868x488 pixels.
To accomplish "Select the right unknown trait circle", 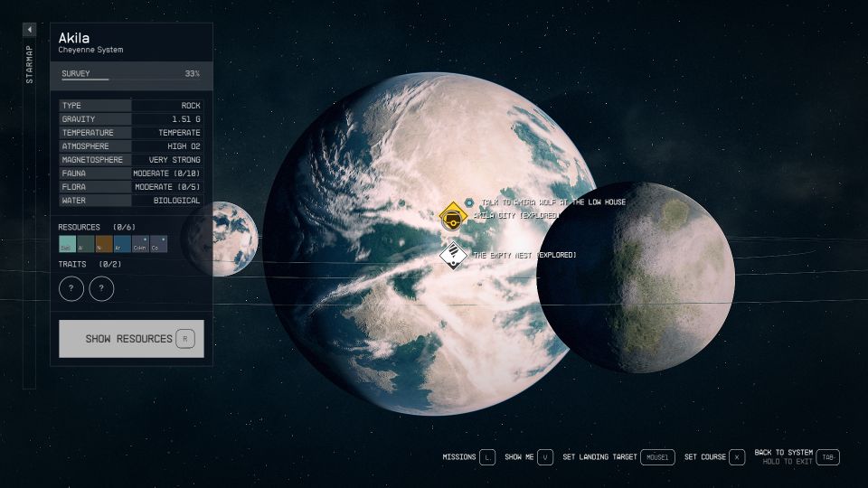I will 101,288.
